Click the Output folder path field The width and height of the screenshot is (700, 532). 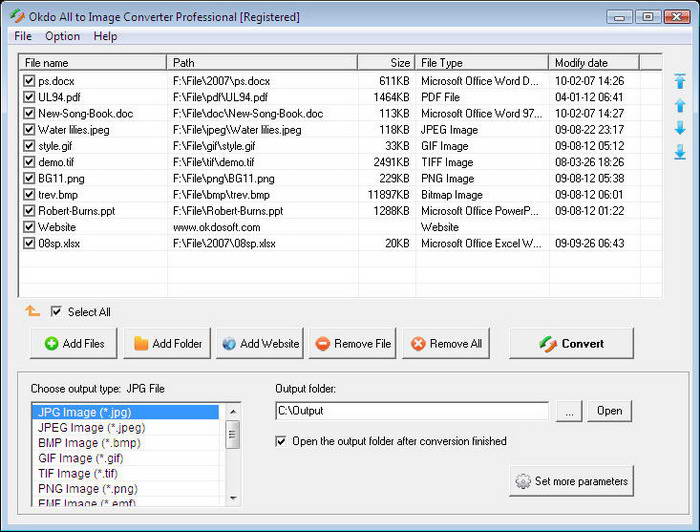pyautogui.click(x=412, y=411)
